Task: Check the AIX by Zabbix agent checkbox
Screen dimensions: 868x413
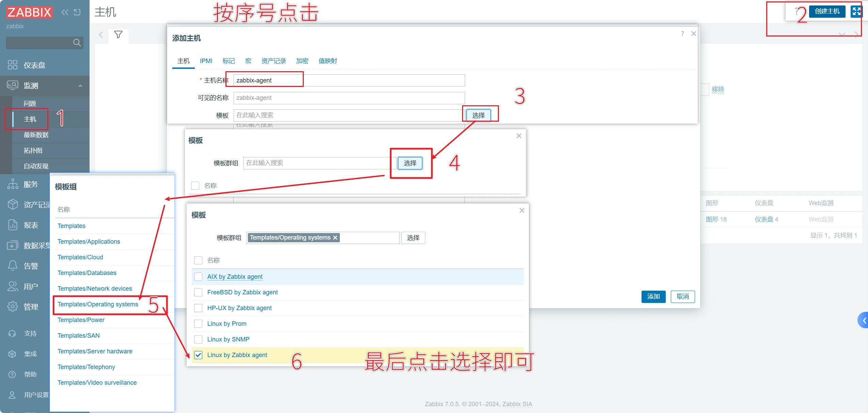Action: tap(198, 276)
